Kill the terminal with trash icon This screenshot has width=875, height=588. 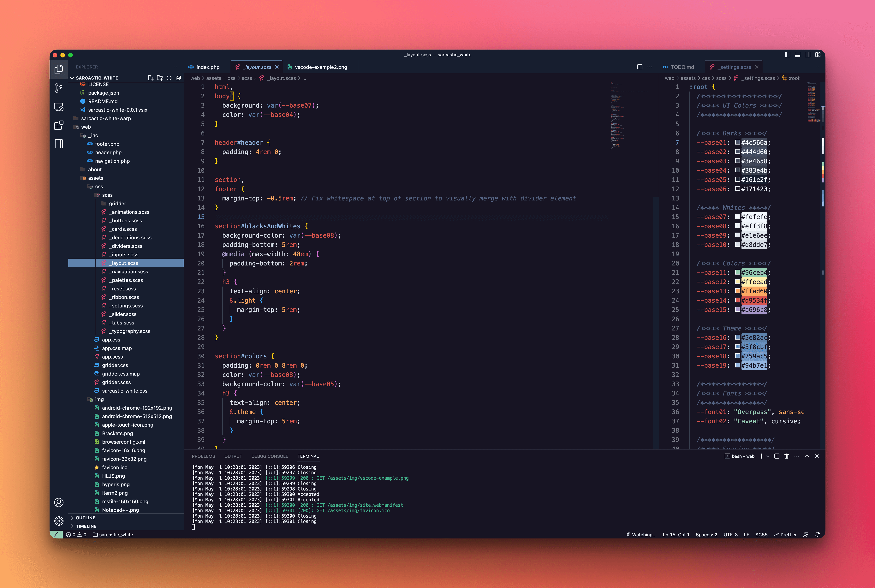coord(787,456)
